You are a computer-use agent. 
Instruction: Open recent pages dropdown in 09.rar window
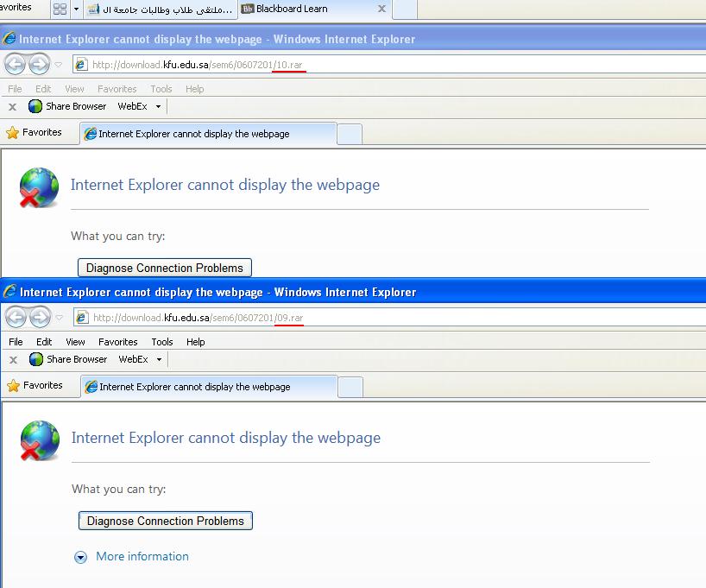[x=60, y=318]
